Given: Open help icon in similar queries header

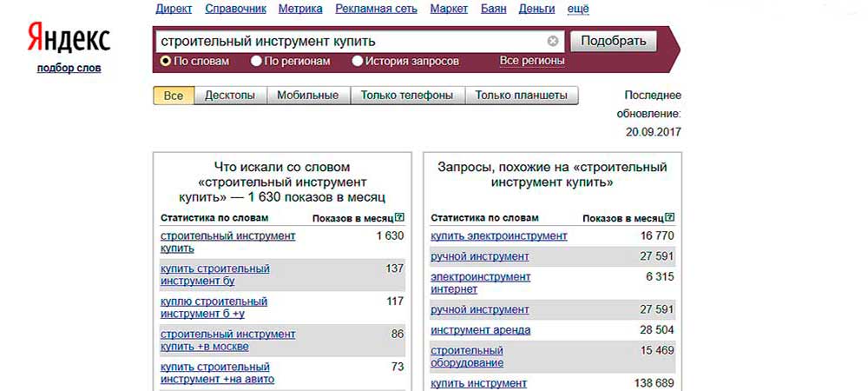Looking at the screenshot, I should coord(670,217).
